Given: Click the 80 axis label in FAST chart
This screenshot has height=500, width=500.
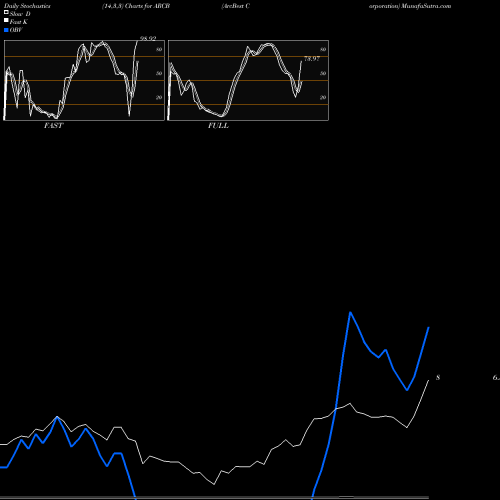Looking at the screenshot, I should coord(159,49).
